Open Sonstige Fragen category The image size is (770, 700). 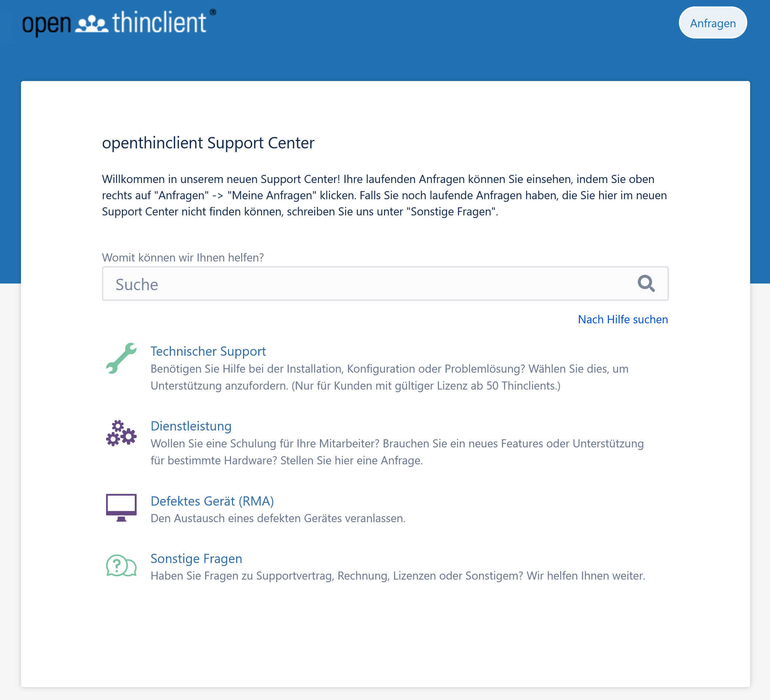[196, 558]
